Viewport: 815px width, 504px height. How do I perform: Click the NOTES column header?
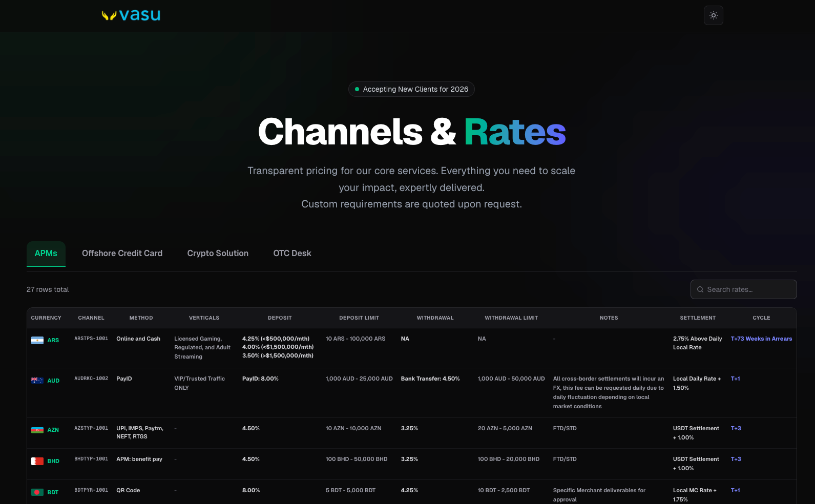(609, 318)
